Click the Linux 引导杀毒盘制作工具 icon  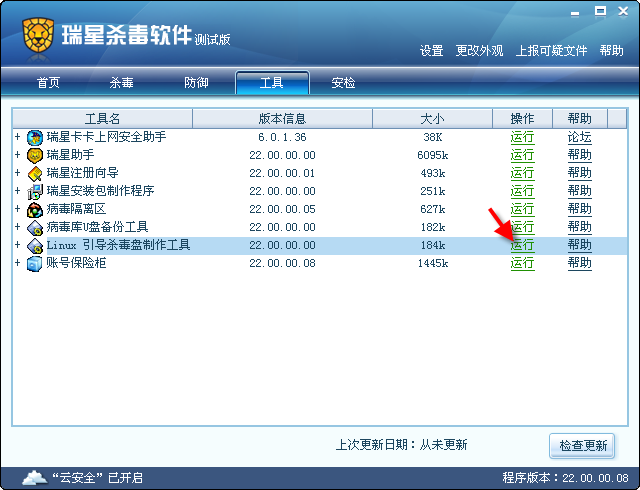(x=35, y=245)
